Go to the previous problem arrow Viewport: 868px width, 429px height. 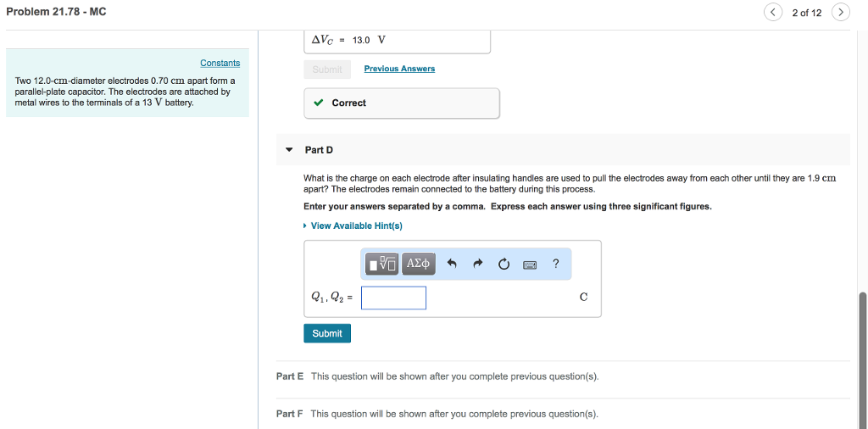click(x=773, y=12)
